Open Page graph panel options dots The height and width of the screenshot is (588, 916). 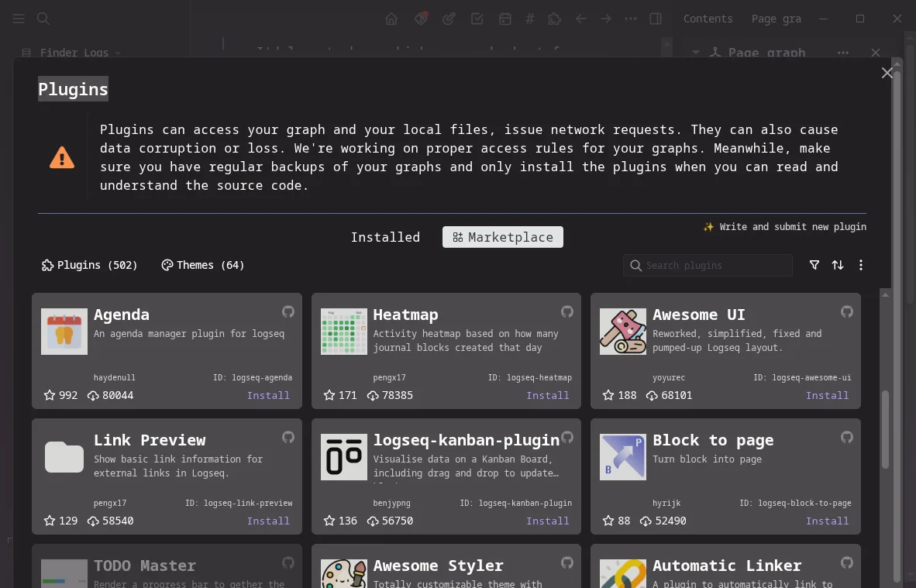tap(843, 53)
